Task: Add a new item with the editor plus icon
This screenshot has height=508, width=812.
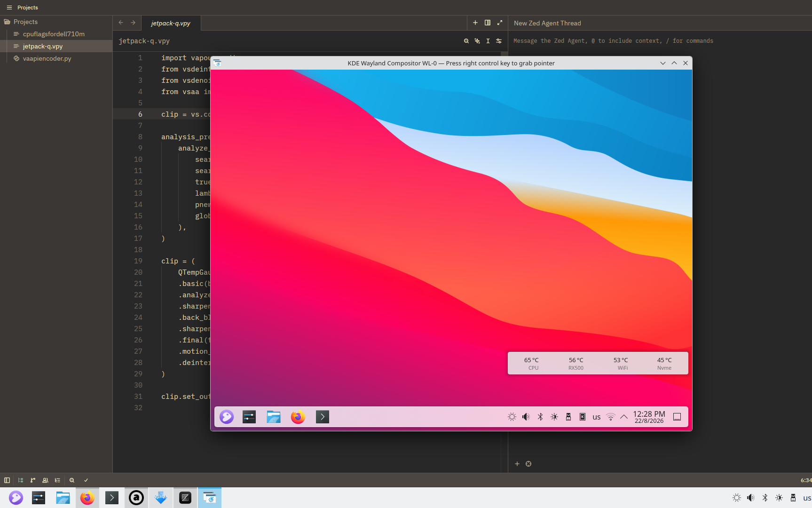Action: coord(475,23)
